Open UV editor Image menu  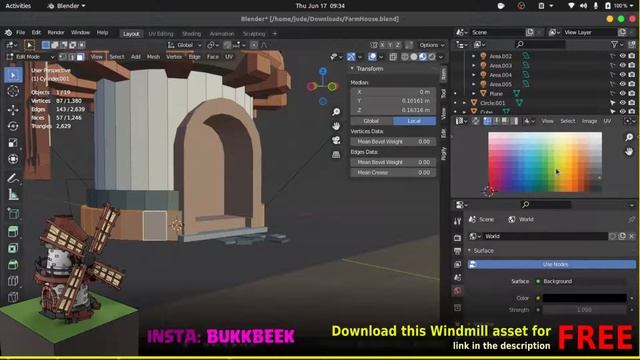point(589,121)
